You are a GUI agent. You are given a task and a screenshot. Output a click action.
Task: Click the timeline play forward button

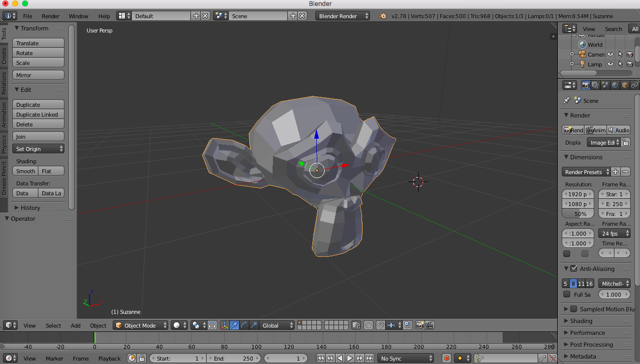350,359
